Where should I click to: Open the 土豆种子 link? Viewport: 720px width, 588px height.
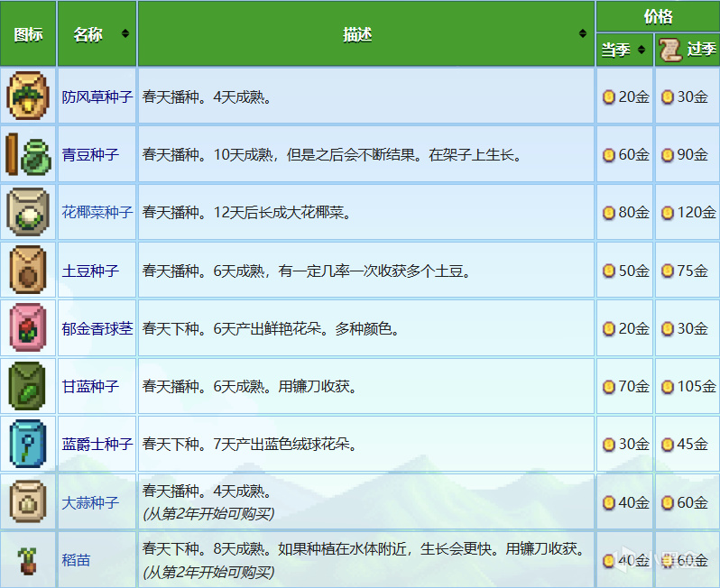(90, 271)
